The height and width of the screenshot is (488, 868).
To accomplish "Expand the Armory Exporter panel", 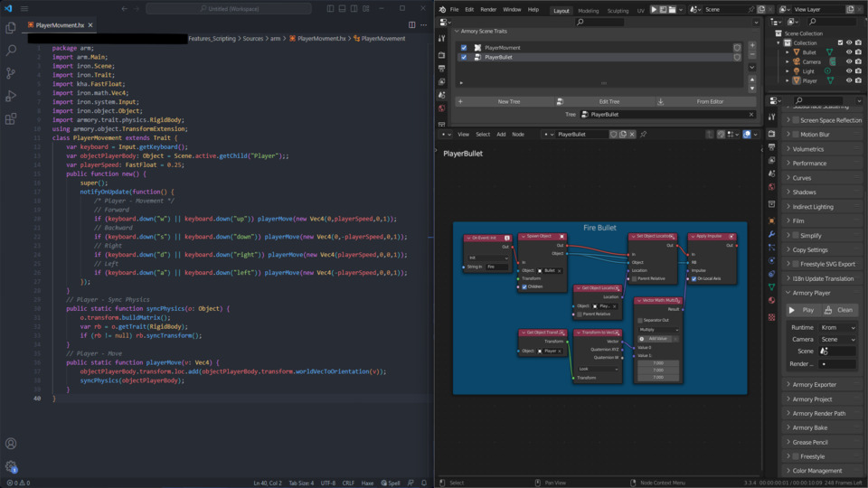I will click(814, 385).
